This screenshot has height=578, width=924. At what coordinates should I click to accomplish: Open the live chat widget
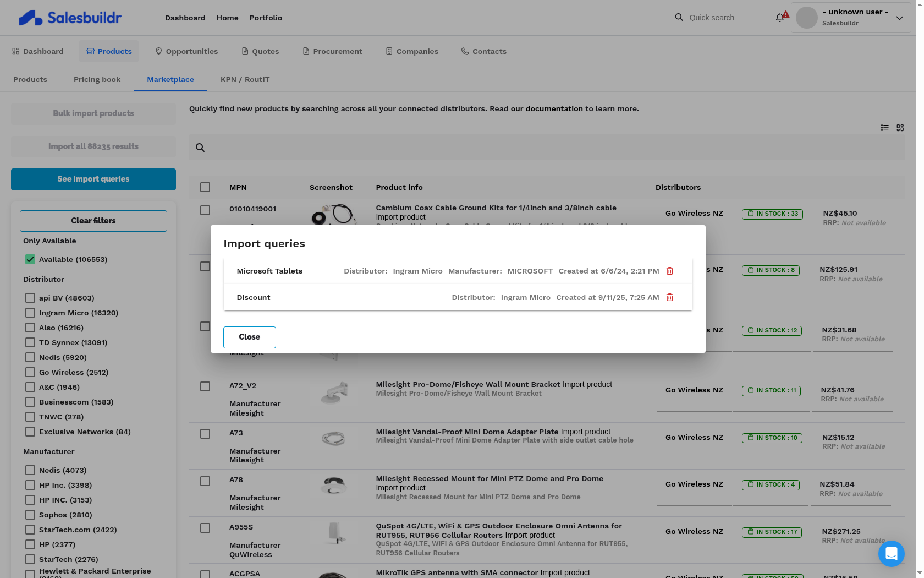892,554
